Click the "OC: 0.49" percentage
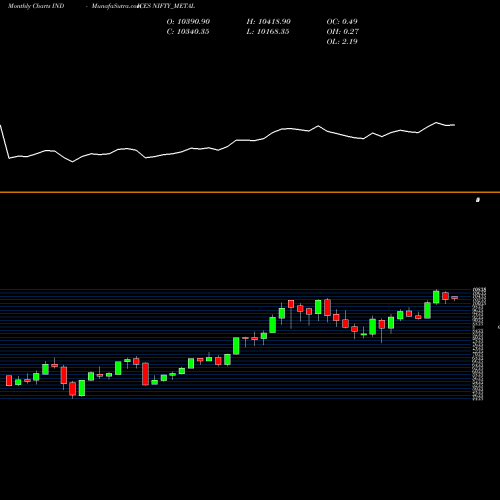500x500 pixels. point(342,22)
